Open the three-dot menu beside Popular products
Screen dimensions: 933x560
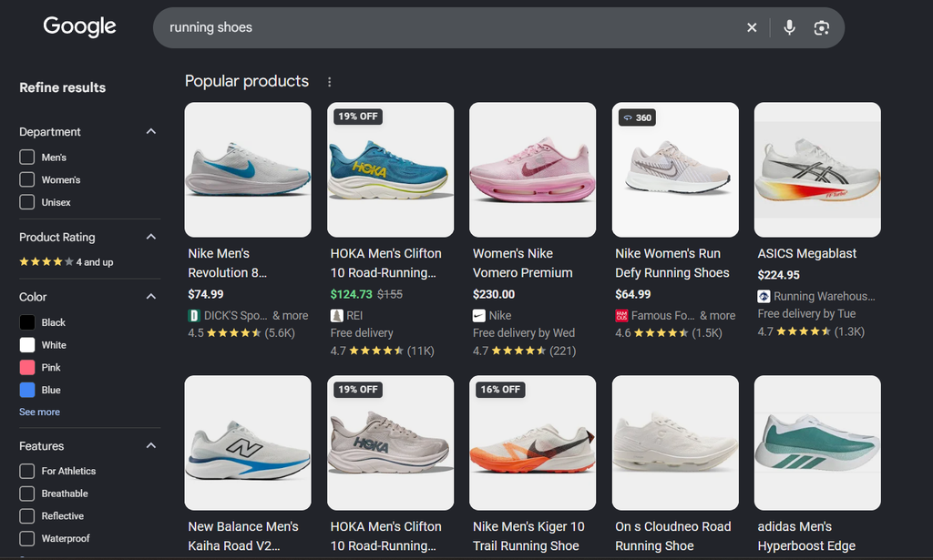coord(329,82)
